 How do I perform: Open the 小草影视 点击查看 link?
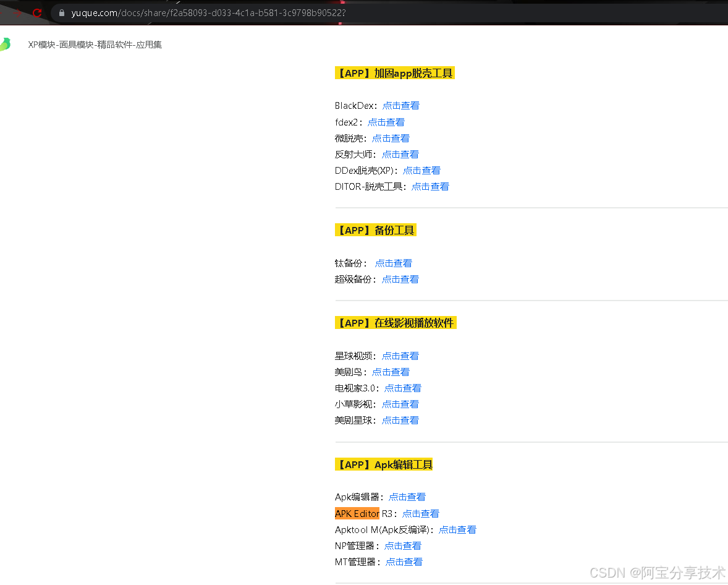pyautogui.click(x=400, y=404)
